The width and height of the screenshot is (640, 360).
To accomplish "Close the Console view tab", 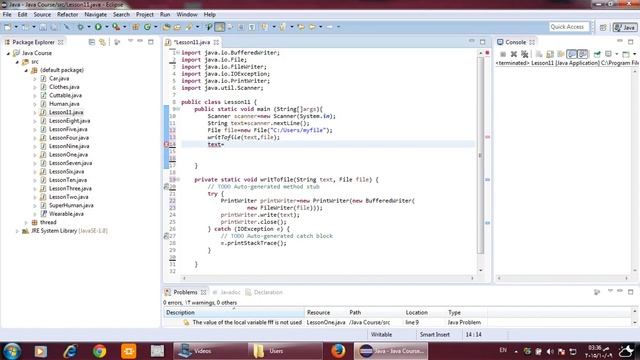I will 532,42.
